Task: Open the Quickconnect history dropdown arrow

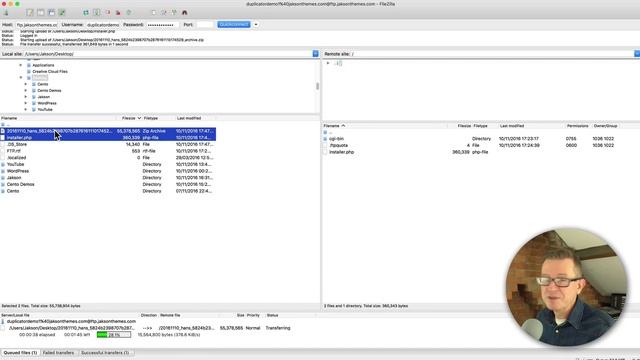Action: pos(256,24)
